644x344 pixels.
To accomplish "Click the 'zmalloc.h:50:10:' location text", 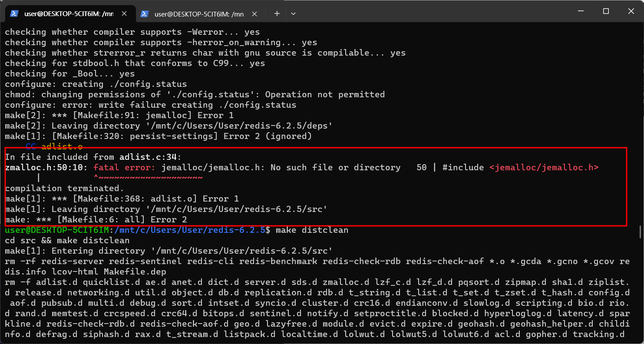I will (x=46, y=167).
